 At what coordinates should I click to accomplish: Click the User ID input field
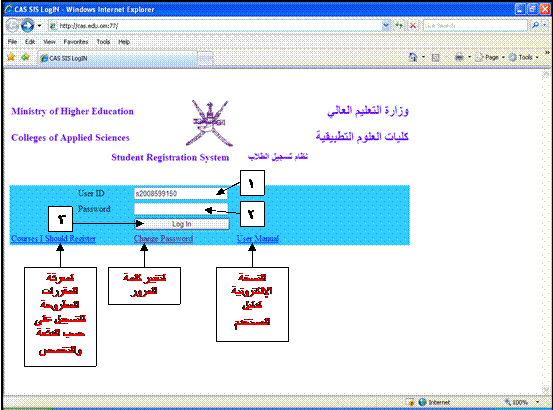point(181,194)
